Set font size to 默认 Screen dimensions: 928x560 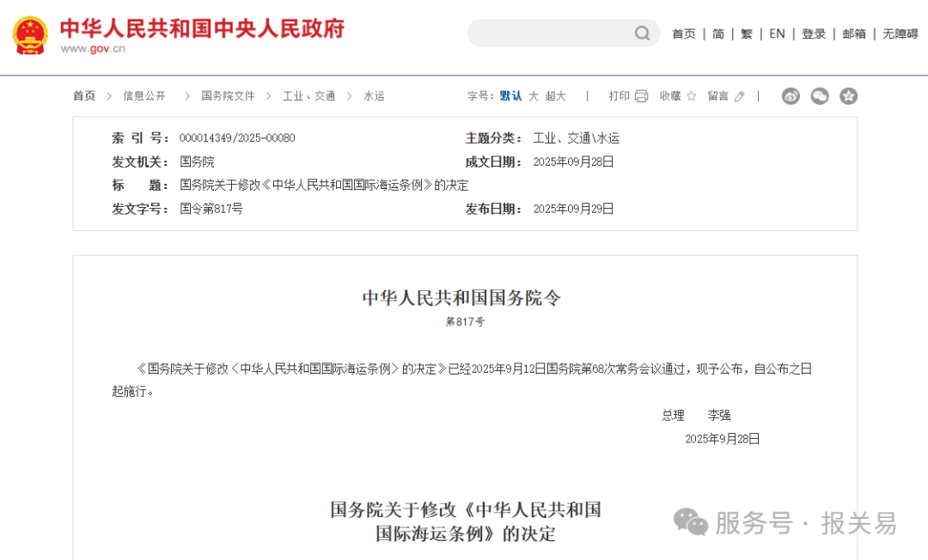click(x=510, y=96)
